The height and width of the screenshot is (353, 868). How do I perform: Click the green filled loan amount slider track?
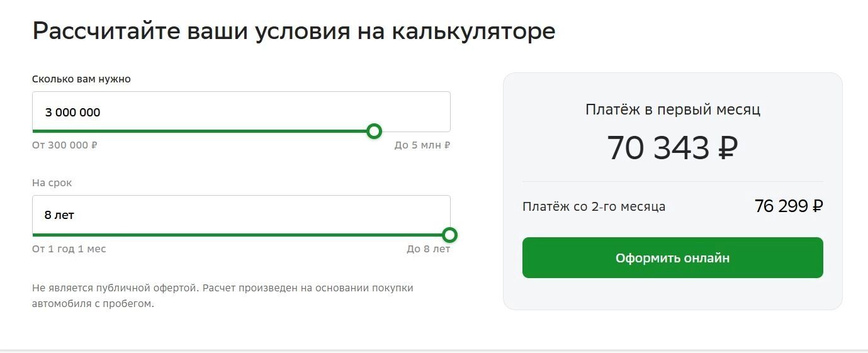click(x=201, y=131)
